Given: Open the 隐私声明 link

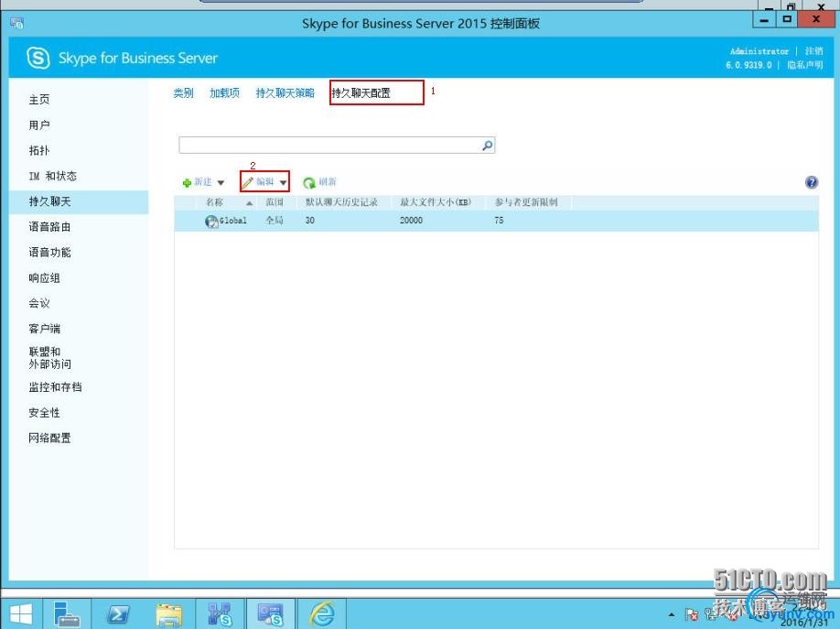Looking at the screenshot, I should click(x=804, y=65).
